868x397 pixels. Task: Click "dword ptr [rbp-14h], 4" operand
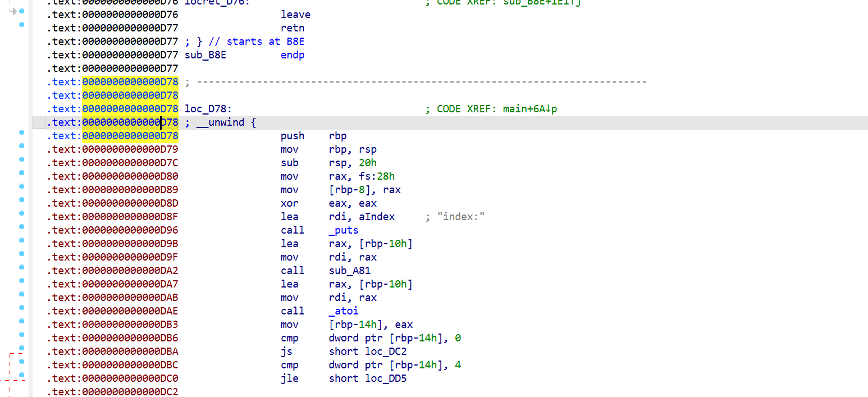click(x=395, y=365)
